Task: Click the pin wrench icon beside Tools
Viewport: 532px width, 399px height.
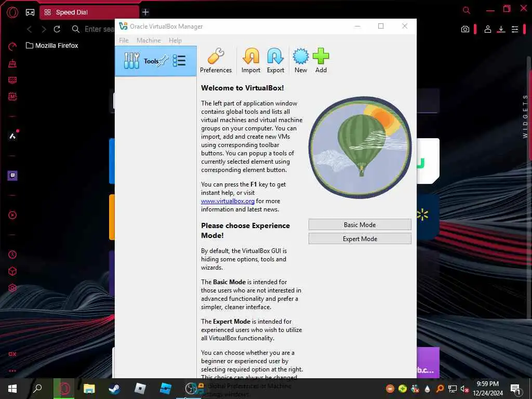Action: [x=164, y=61]
